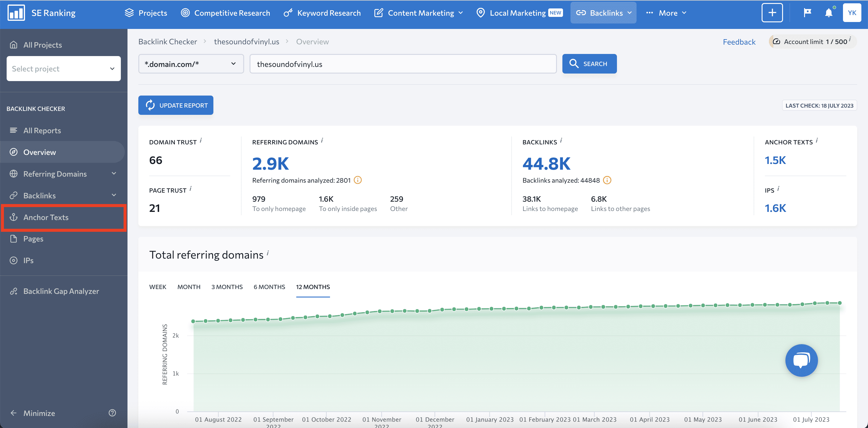Open Keyword Research in top navigation
This screenshot has height=428, width=868.
322,13
